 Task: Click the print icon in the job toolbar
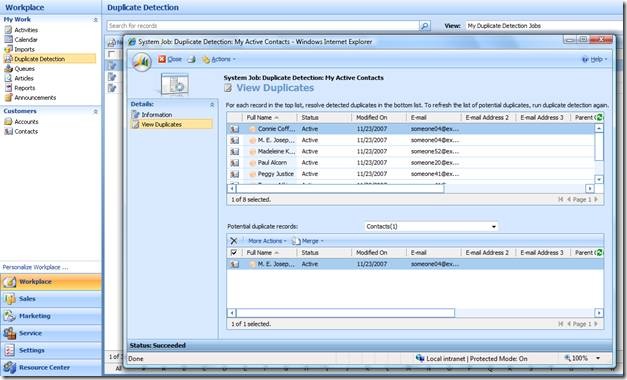pos(192,60)
